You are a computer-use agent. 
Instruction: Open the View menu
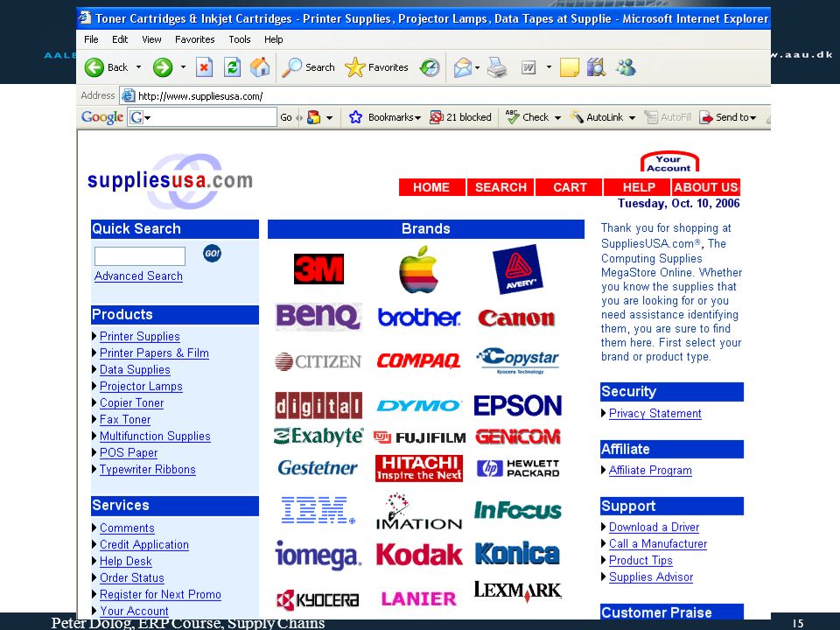pyautogui.click(x=151, y=39)
